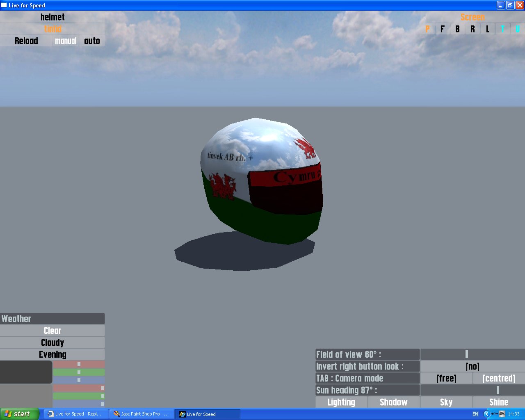
Task: Click the Live for Speed title bar icon
Action: 4,5
